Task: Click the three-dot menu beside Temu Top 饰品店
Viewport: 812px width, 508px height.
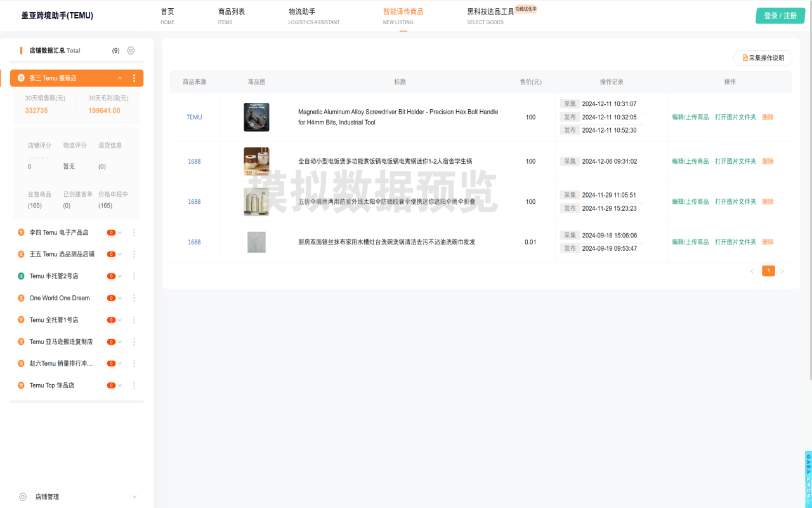Action: pos(134,385)
